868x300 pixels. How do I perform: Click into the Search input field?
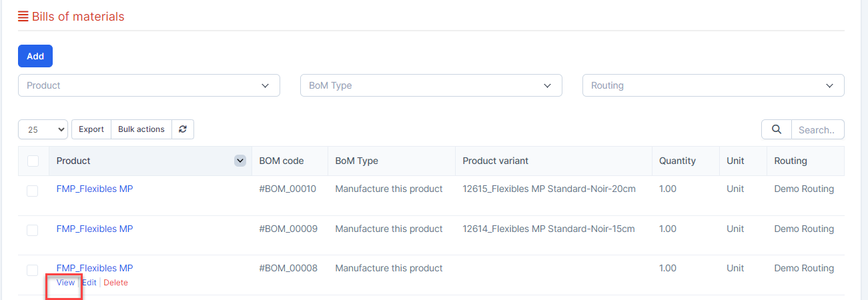(x=817, y=129)
